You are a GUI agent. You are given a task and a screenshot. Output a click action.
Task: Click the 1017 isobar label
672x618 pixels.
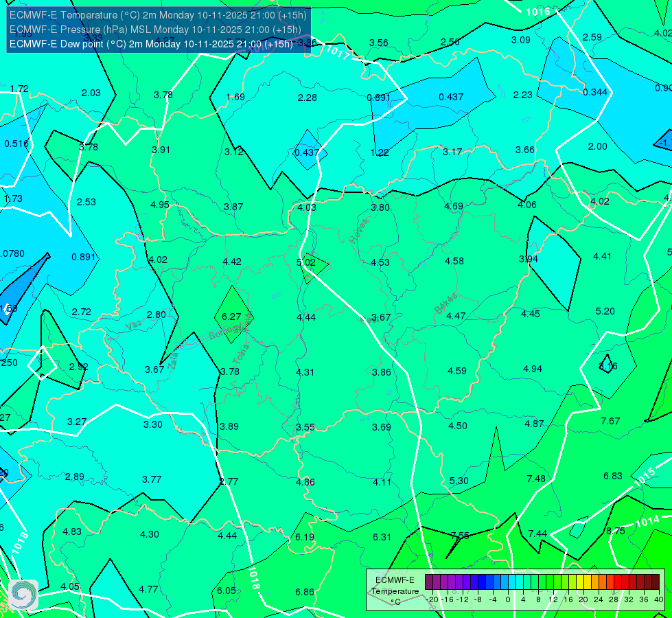338,52
